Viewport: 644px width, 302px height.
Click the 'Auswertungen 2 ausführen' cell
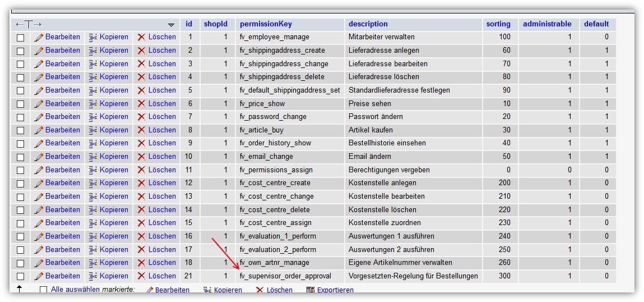(x=413, y=250)
